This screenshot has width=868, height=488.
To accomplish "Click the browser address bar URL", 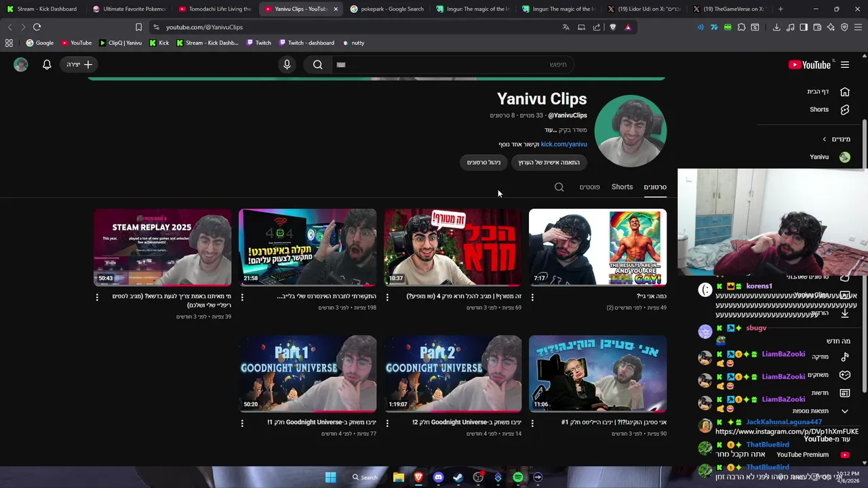I will (x=204, y=27).
